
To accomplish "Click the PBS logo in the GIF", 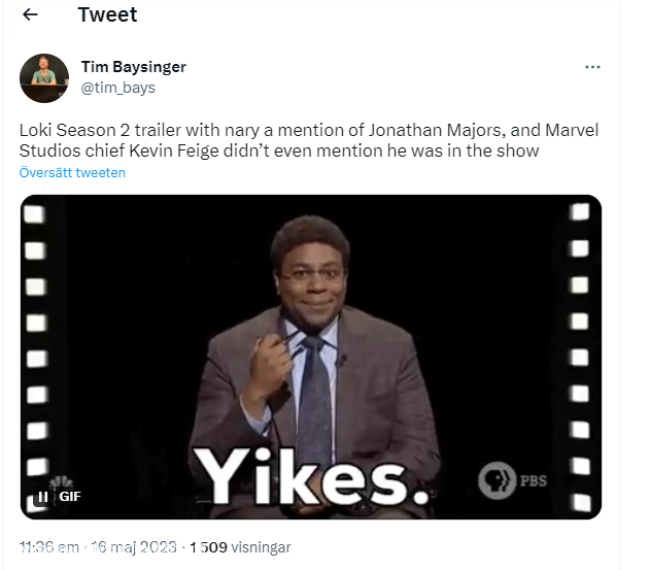I will 512,480.
